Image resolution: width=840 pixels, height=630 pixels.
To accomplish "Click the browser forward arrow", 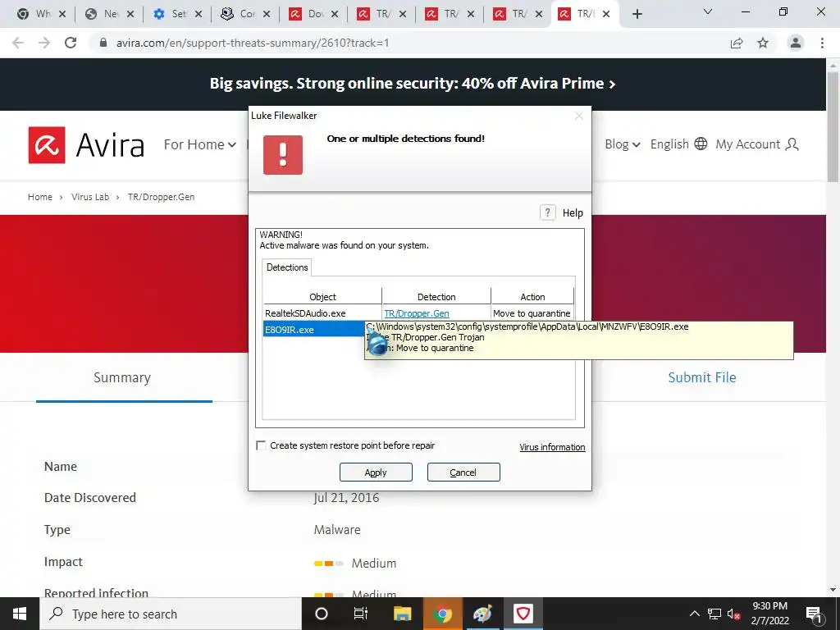I will coord(44,43).
